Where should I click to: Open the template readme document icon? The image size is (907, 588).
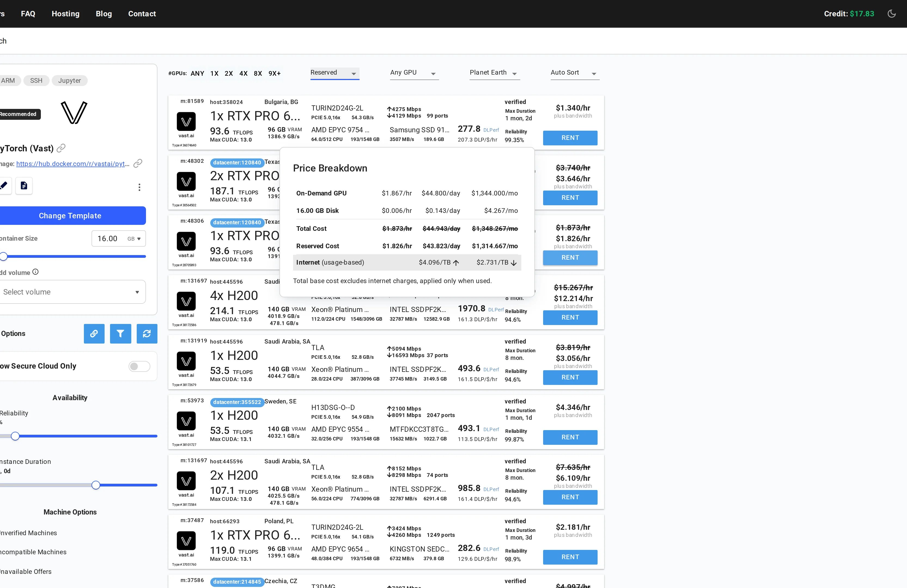24,185
